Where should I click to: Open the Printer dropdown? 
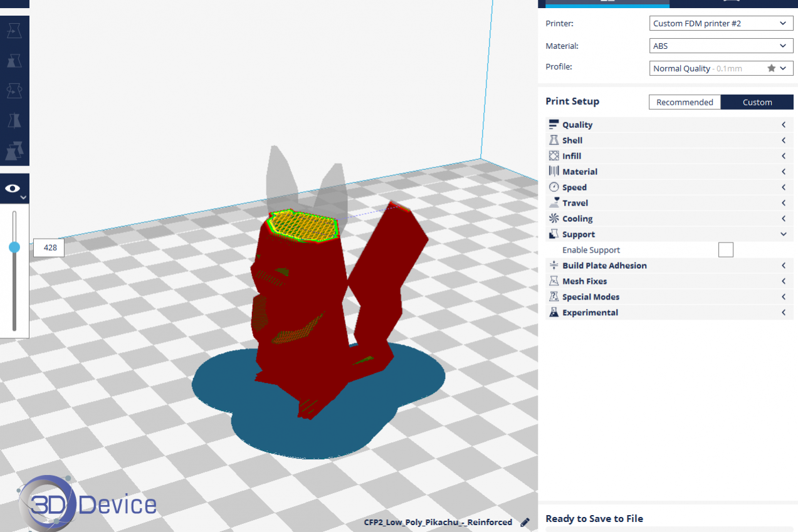coord(721,24)
